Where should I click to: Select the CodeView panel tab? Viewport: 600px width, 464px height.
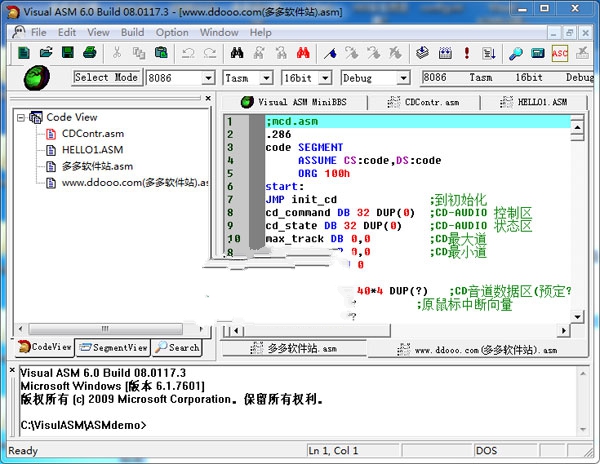tap(45, 347)
